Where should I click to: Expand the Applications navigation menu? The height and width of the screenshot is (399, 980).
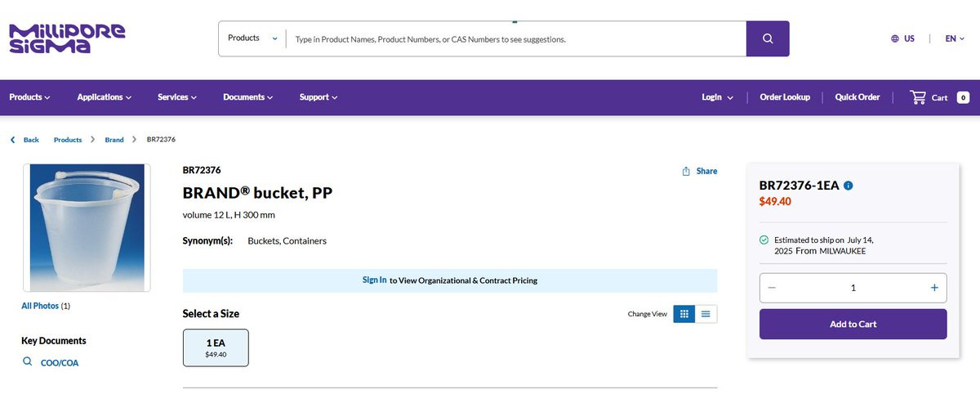click(x=105, y=97)
